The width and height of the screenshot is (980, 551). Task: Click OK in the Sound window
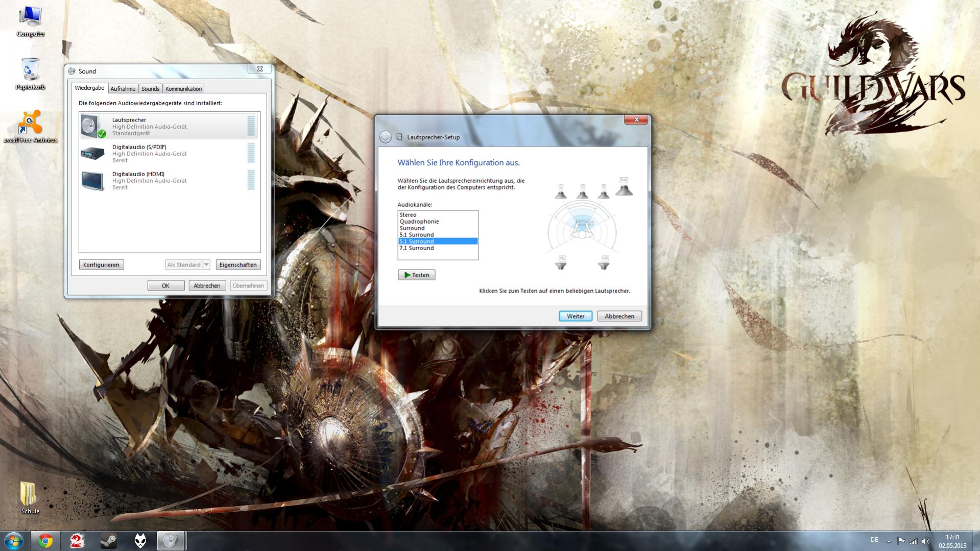click(166, 285)
